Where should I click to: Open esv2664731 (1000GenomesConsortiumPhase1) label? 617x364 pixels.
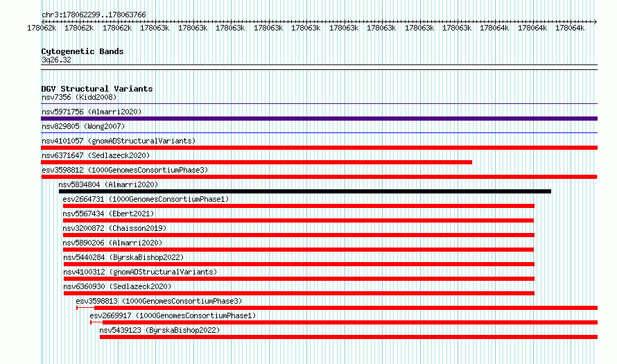point(146,199)
